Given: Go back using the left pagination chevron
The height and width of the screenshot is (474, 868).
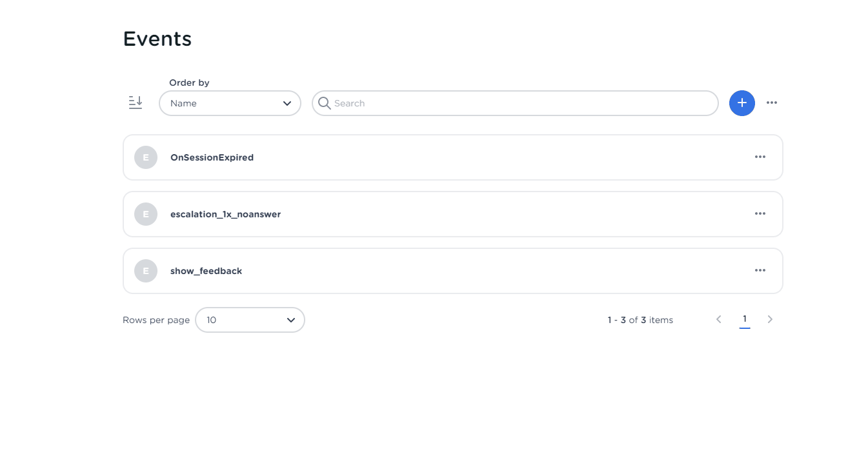Looking at the screenshot, I should (x=719, y=319).
